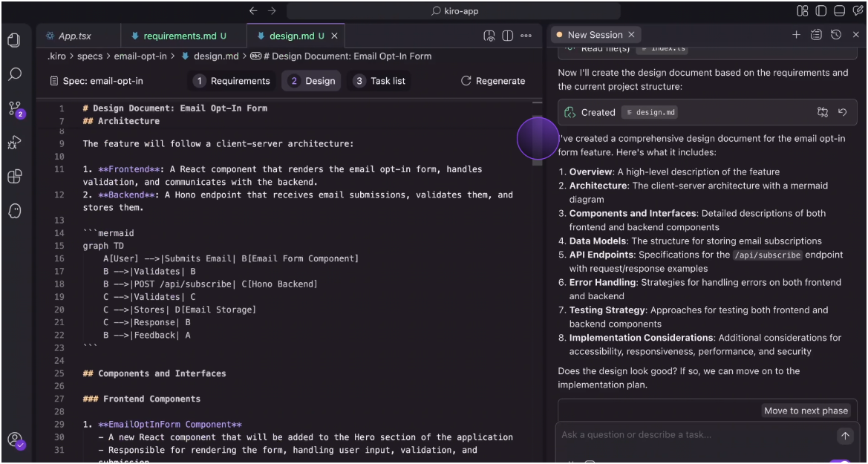Click the 'B -->|POST /api/subscribe|' line
This screenshot has width=868, height=464.
pos(210,284)
